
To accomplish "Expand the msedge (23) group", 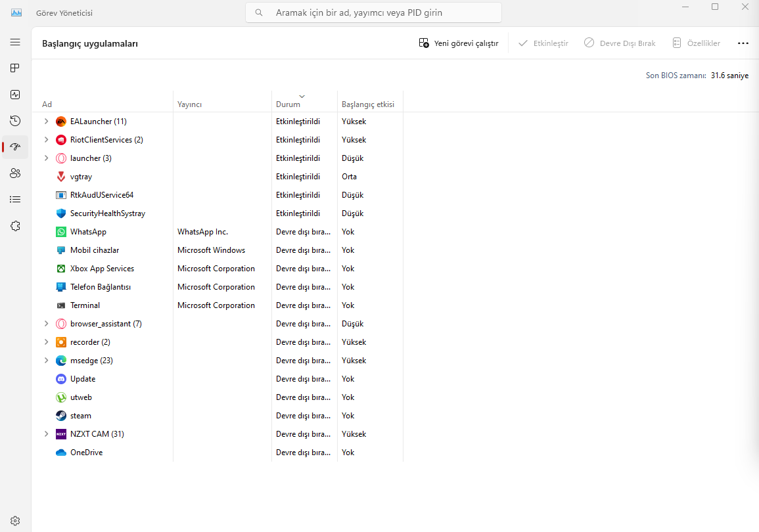I will pyautogui.click(x=47, y=361).
